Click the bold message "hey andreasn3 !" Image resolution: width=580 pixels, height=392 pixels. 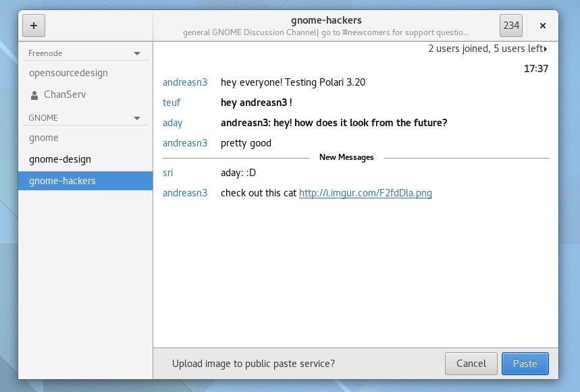(x=257, y=103)
